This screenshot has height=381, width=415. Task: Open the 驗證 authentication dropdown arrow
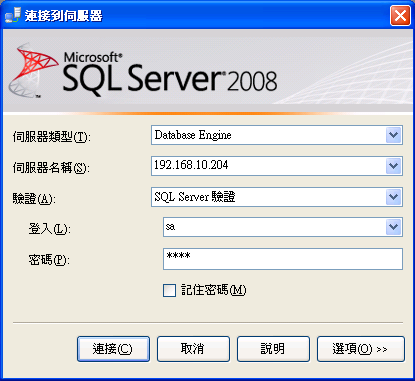(393, 197)
